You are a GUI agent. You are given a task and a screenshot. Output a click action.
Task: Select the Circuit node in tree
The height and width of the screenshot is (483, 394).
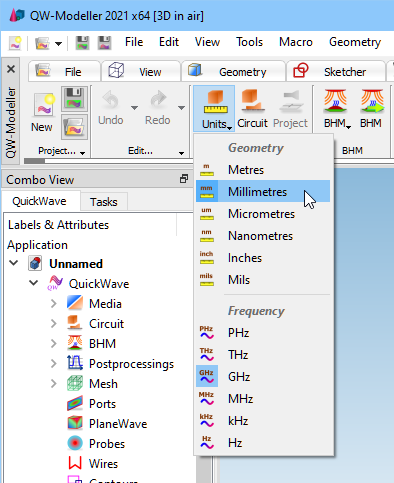(x=106, y=324)
